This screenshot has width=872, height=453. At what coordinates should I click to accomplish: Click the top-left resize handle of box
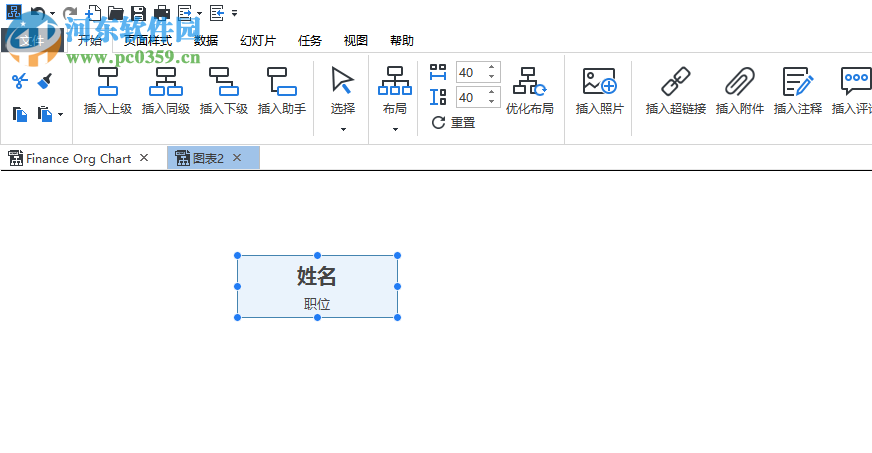click(237, 256)
